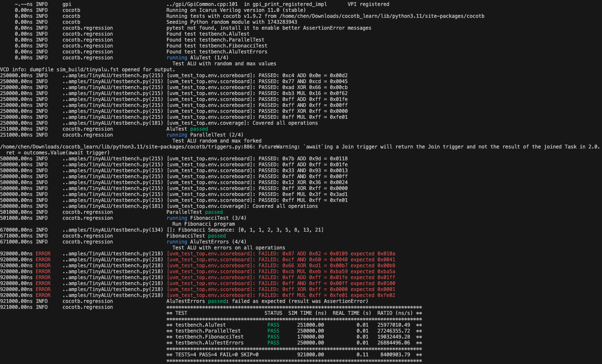Screen dimensions: 602x364
Task: Click the blue 'running' before ParallelTest (2/4)
Action: (x=177, y=135)
